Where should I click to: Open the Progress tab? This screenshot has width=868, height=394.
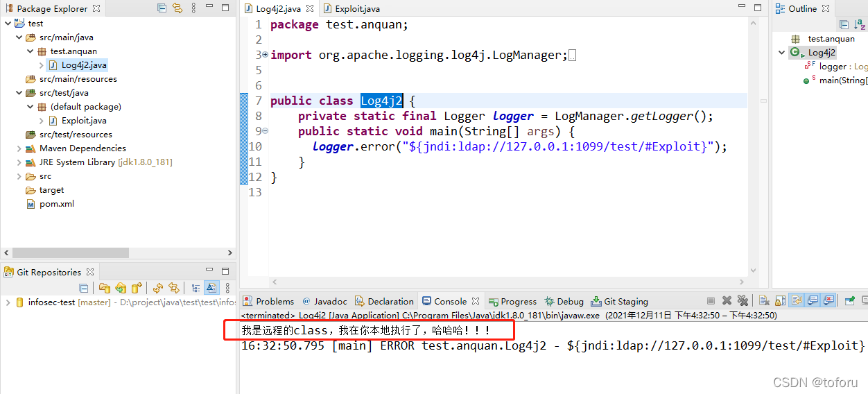512,301
